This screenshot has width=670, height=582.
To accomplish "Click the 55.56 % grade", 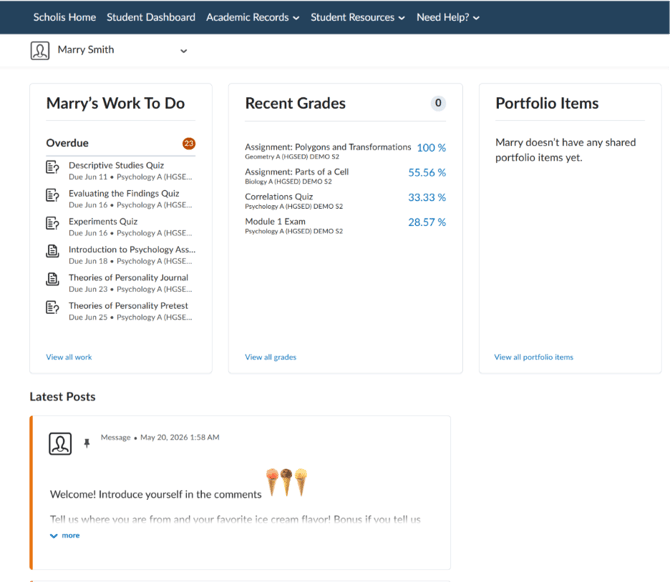I will (427, 173).
